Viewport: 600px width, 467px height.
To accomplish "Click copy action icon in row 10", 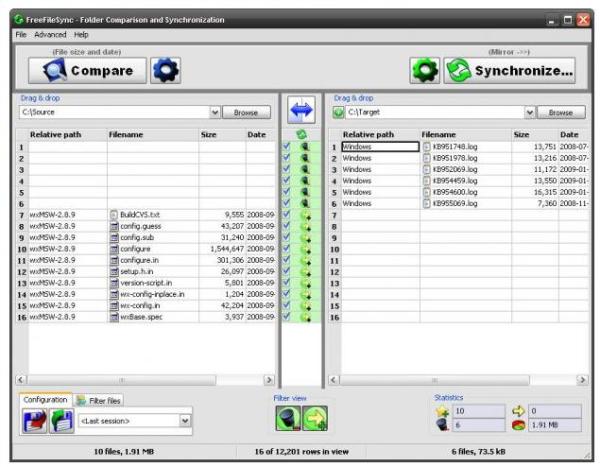I will click(x=305, y=249).
